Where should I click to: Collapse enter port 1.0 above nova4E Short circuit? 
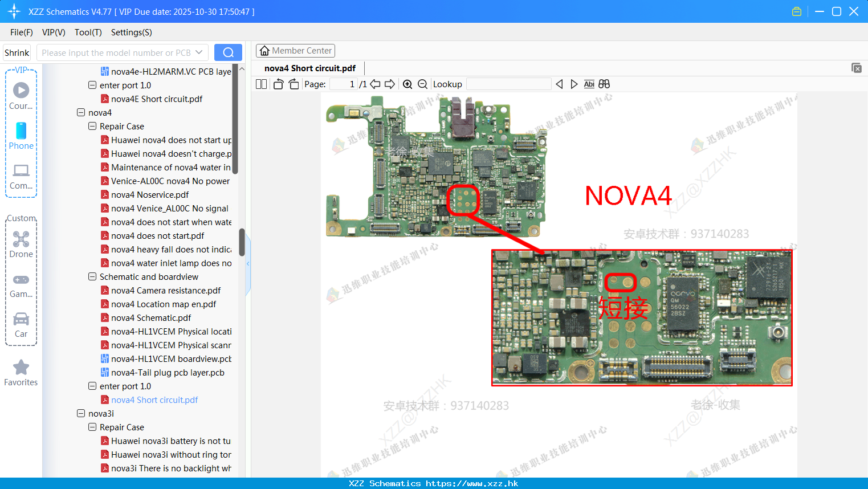(92, 85)
